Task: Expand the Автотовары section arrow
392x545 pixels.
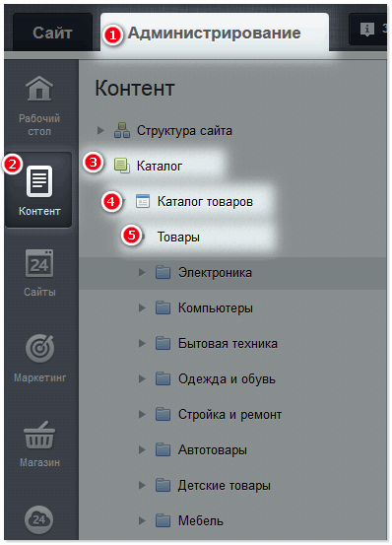Action: tap(142, 450)
